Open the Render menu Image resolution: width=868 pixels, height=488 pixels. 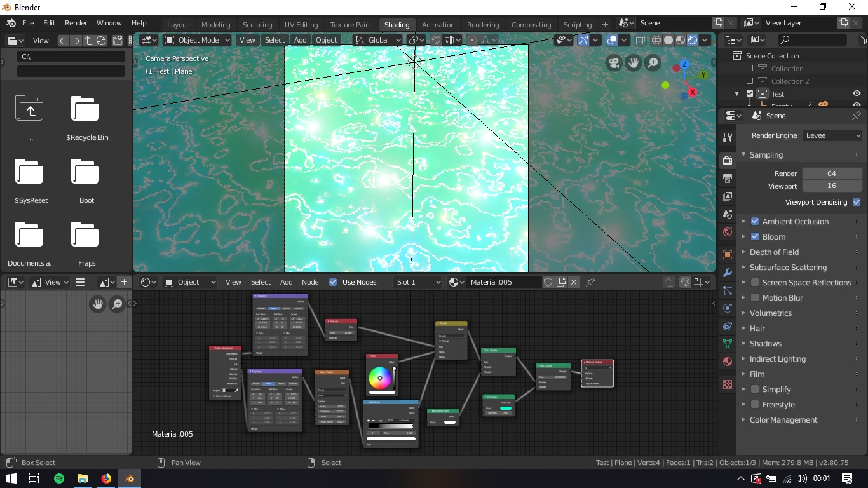coord(76,23)
